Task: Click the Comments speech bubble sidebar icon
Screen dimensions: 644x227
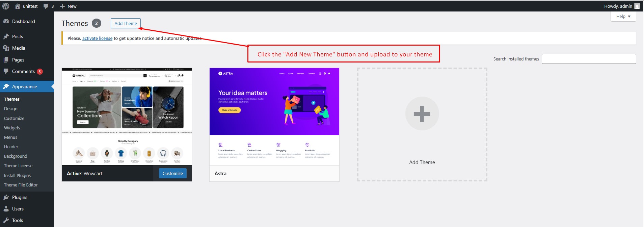Action: (6, 71)
